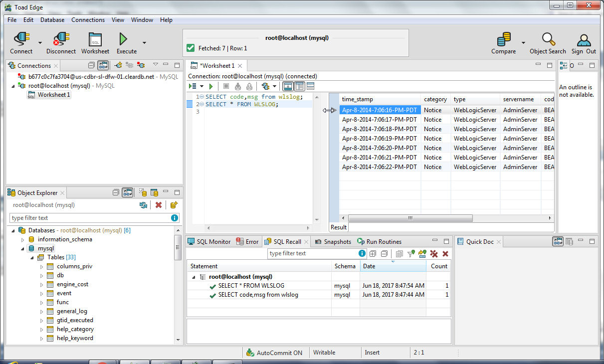Collapse the Databases tree node

pyautogui.click(x=12, y=230)
